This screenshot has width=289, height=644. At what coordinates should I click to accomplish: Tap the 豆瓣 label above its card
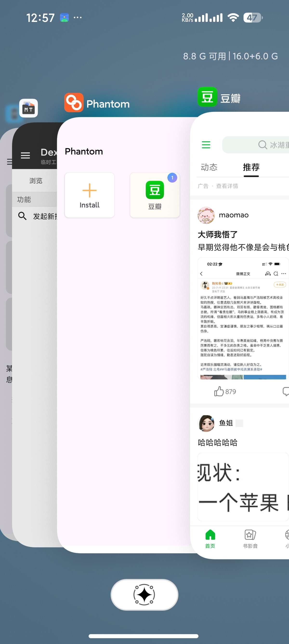tap(230, 98)
